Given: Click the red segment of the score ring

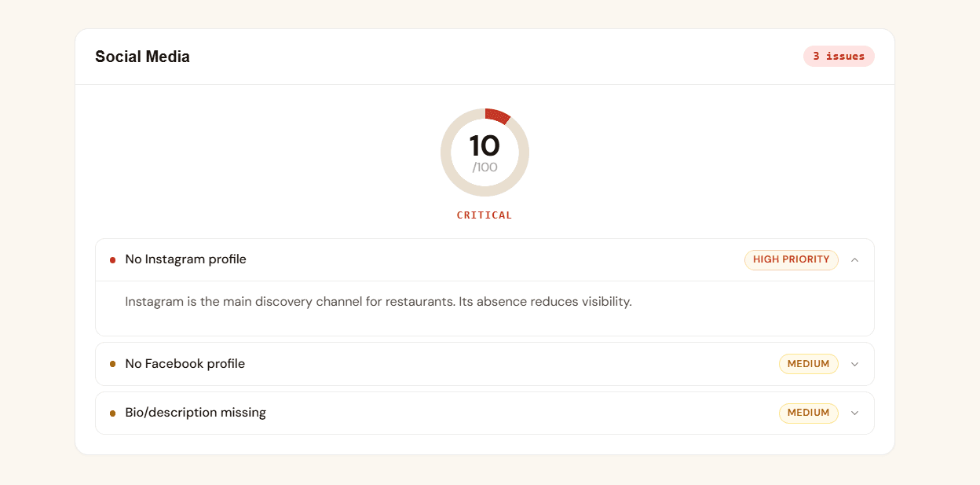Looking at the screenshot, I should pos(497,116).
